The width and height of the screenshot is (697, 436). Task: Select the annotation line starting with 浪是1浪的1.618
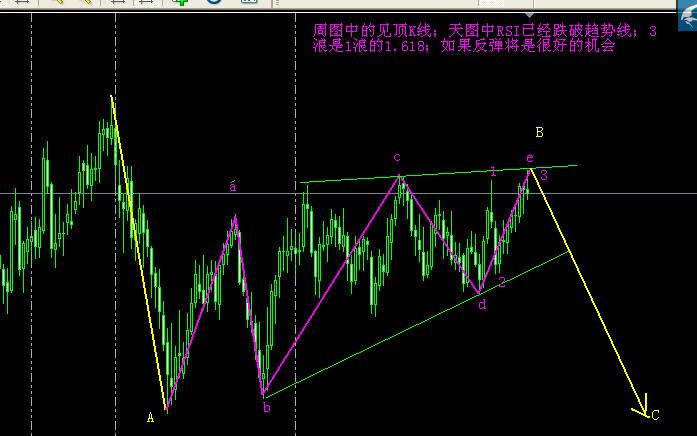coord(464,45)
